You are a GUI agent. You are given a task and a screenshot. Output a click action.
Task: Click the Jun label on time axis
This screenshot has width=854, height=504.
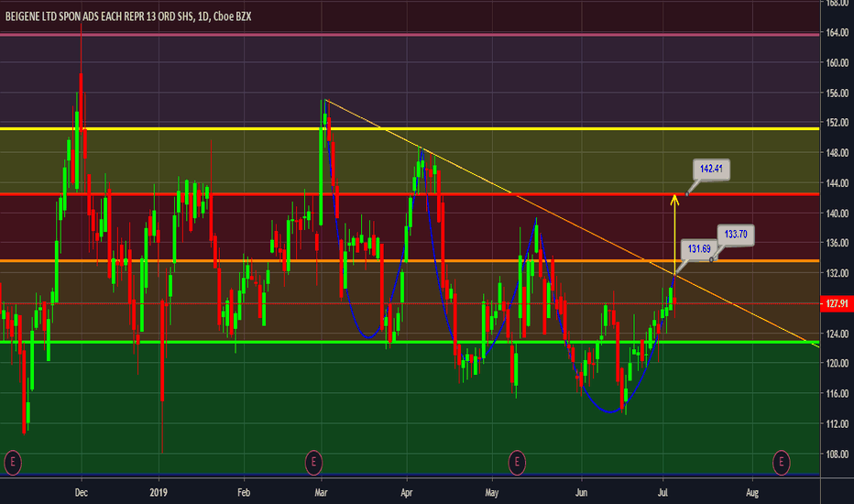click(x=581, y=493)
